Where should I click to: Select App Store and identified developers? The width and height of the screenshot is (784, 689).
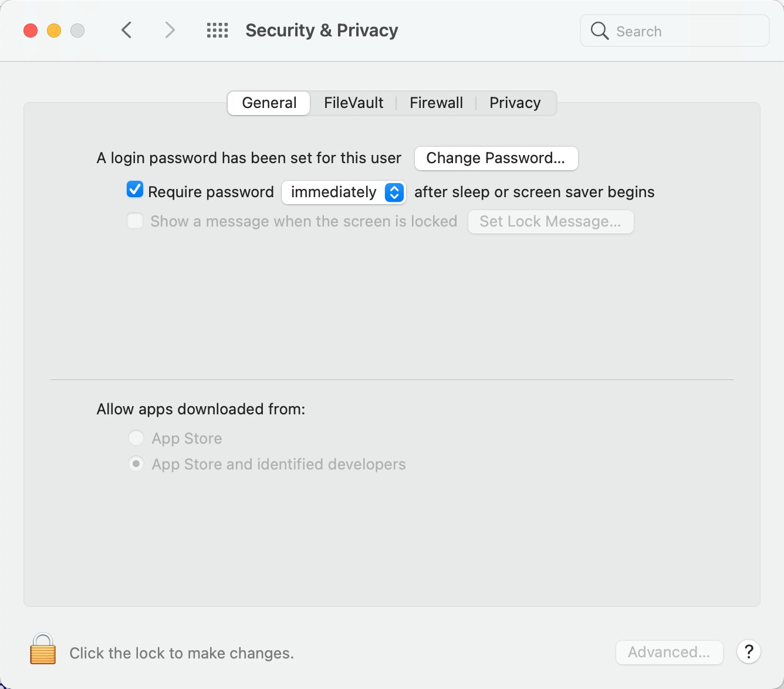coord(136,464)
